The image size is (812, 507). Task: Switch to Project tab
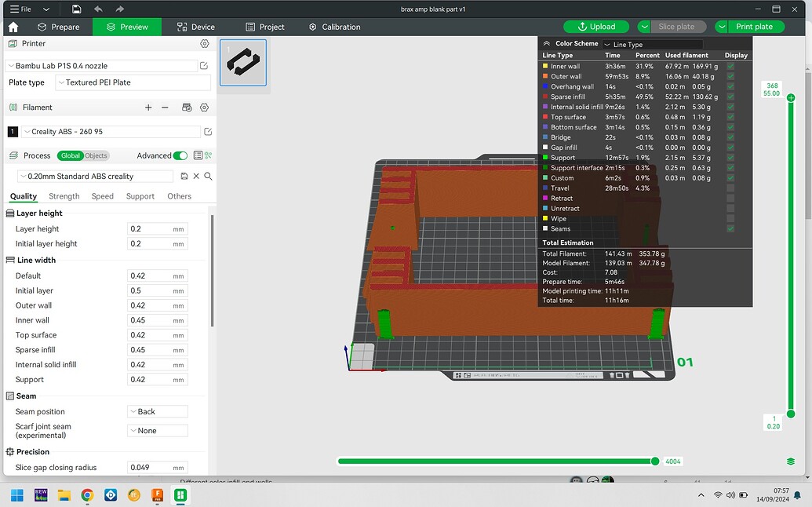264,27
